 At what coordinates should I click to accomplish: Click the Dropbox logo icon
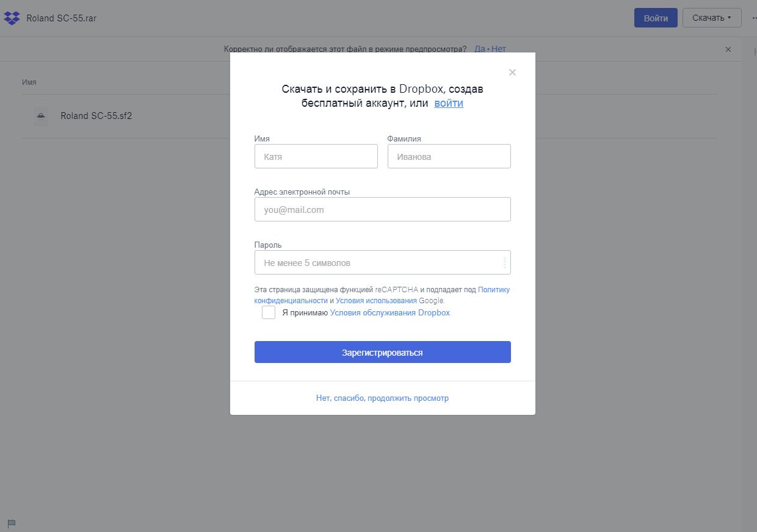pyautogui.click(x=12, y=18)
